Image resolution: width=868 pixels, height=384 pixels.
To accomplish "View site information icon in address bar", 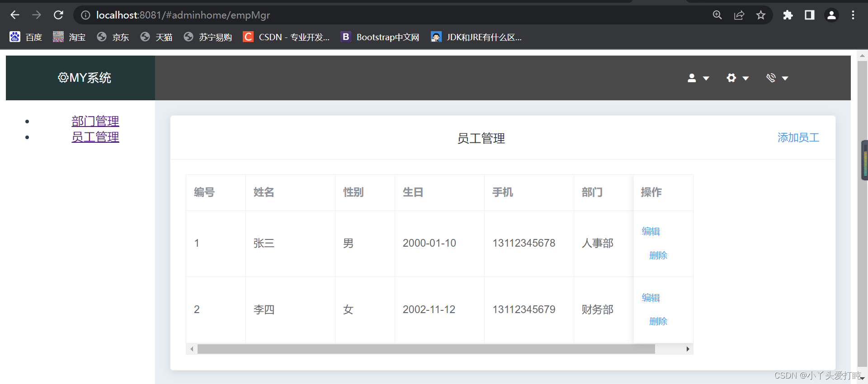I will coord(85,15).
